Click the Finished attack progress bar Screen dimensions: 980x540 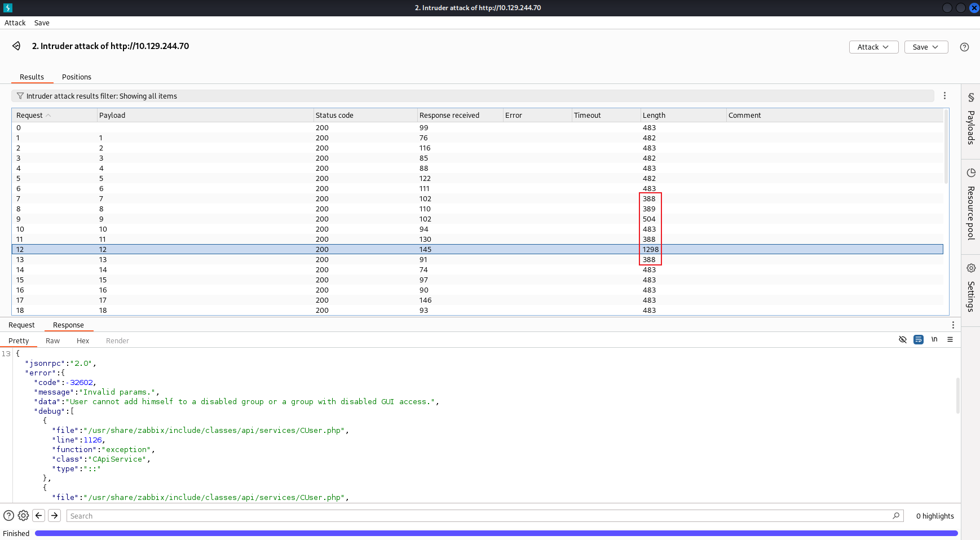coord(496,533)
